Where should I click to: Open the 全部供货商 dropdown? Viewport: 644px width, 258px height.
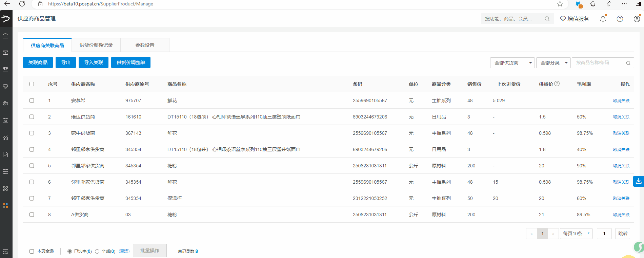coord(512,63)
